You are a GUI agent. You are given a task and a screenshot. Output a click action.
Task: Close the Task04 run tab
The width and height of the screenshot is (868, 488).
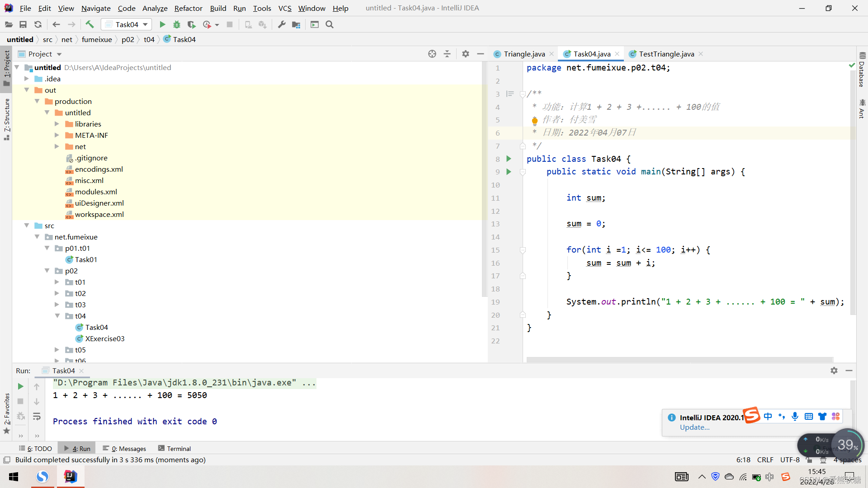click(81, 371)
